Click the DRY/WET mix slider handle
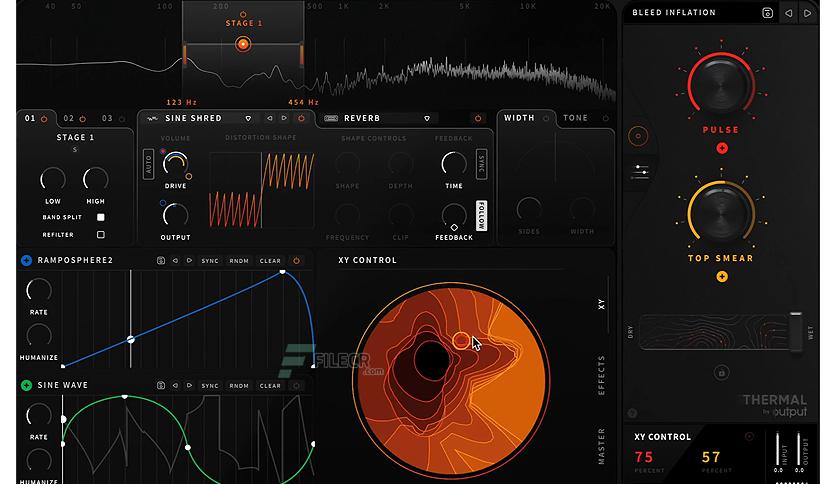Screen dimensions: 836x484 pos(795,332)
